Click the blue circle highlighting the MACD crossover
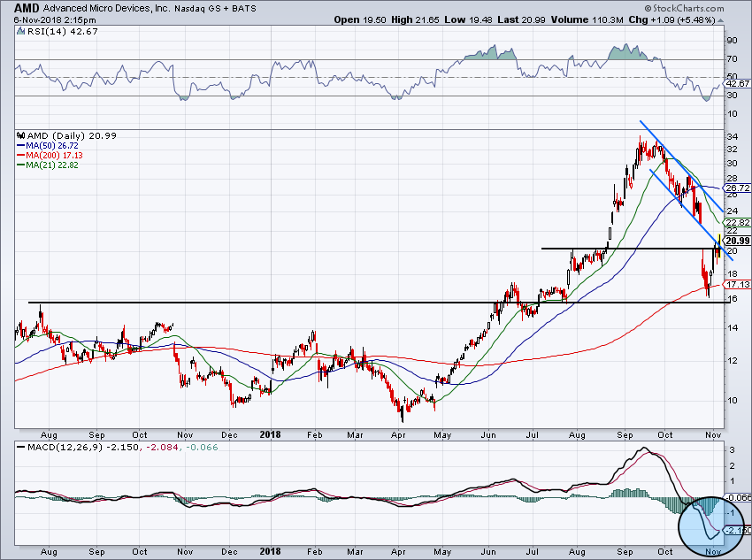752x560 pixels. [710, 519]
